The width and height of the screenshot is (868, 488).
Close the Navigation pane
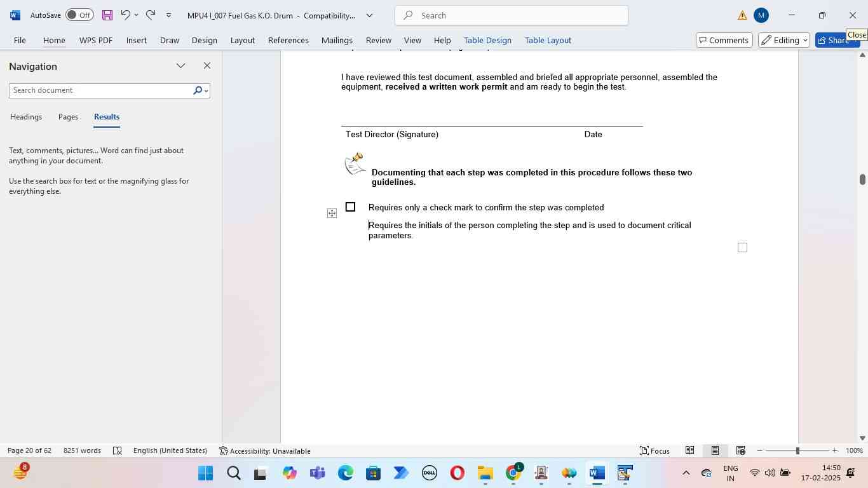(x=207, y=66)
